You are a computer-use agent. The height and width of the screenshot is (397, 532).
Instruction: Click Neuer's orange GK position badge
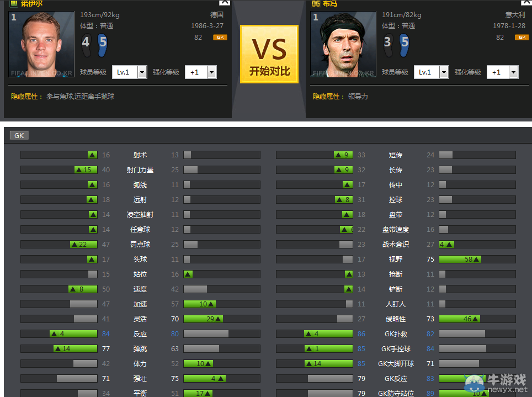coord(220,38)
